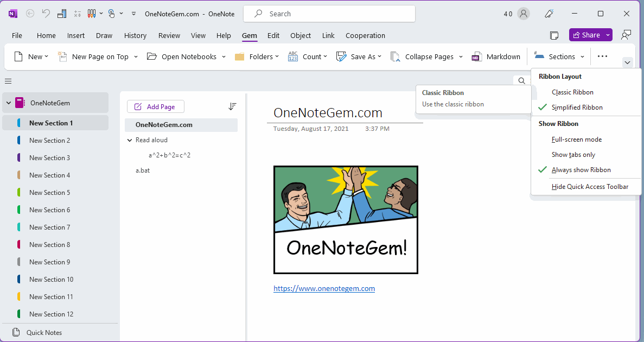Click the page title OneNoteGem.com
The image size is (644, 342).
click(328, 112)
